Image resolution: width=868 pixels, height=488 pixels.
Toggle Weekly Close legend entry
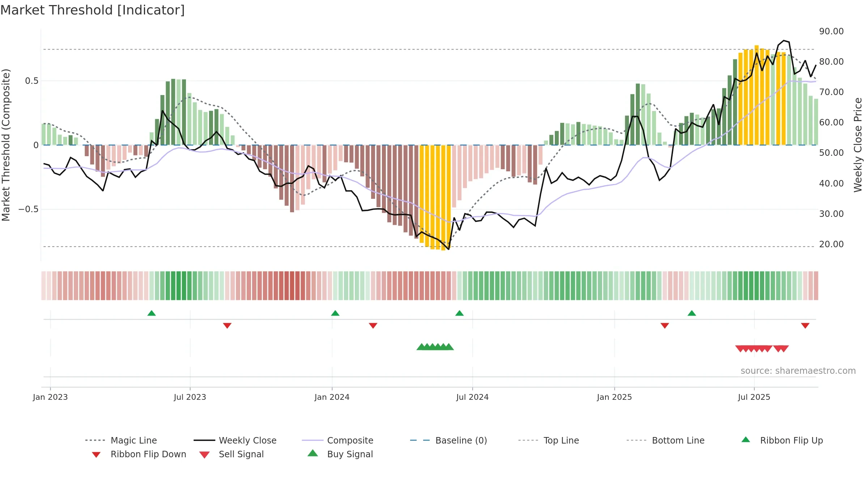click(235, 440)
